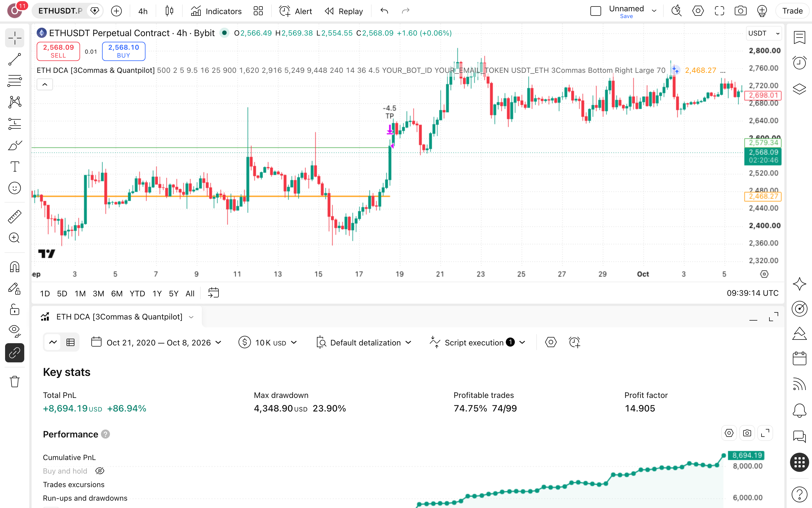Maximize the strategy tester panel
This screenshot has width=812, height=508.
773,317
